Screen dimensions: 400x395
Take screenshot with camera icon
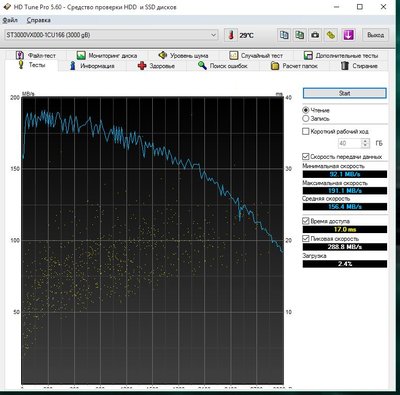pos(315,35)
